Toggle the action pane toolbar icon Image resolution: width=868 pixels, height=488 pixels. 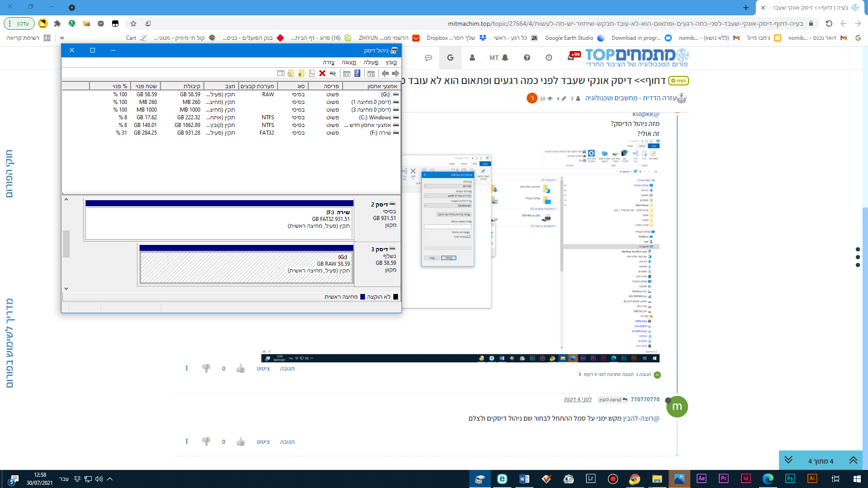(347, 74)
